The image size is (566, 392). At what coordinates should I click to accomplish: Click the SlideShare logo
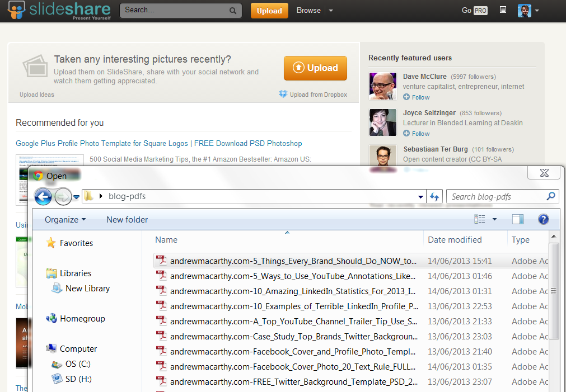pos(59,10)
